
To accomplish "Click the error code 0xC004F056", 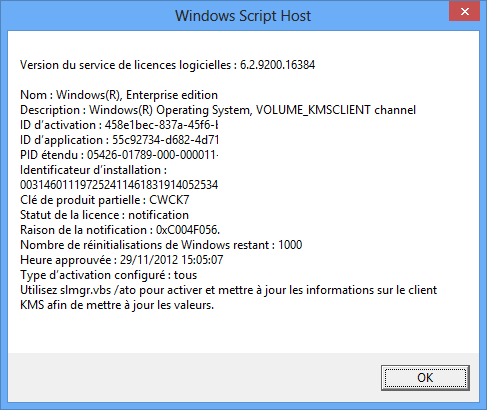I will click(188, 230).
